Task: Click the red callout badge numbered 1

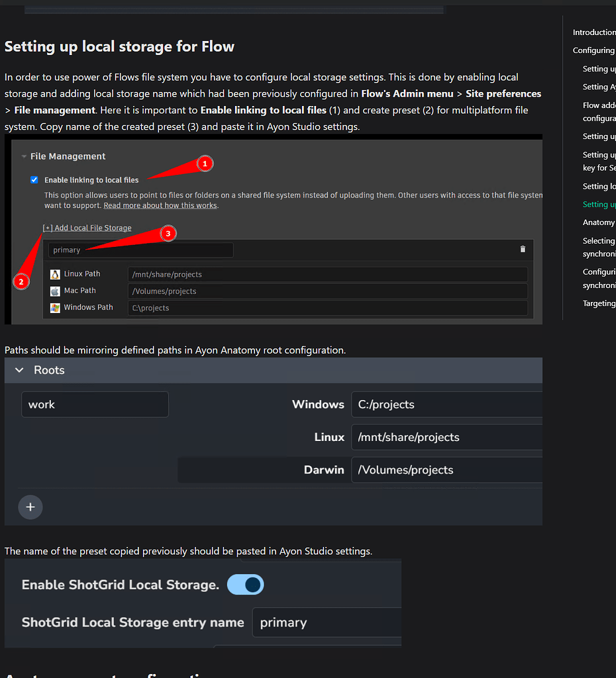Action: [x=205, y=164]
